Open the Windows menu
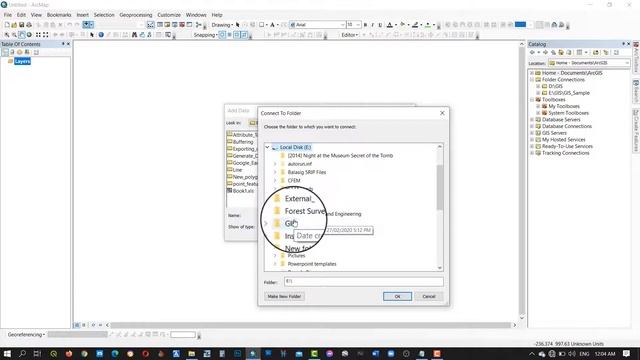Viewport: 640px width, 360px height. pos(196,15)
